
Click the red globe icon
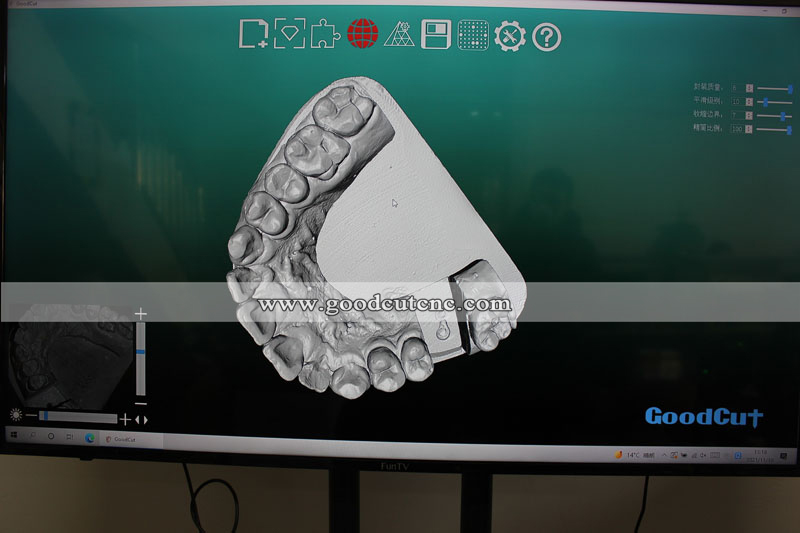[363, 34]
